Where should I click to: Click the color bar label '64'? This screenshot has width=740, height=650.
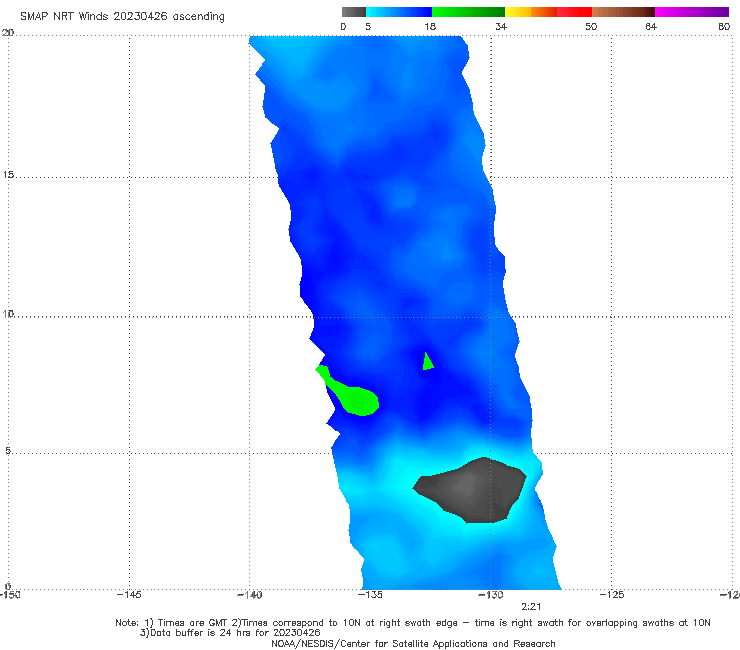click(651, 26)
